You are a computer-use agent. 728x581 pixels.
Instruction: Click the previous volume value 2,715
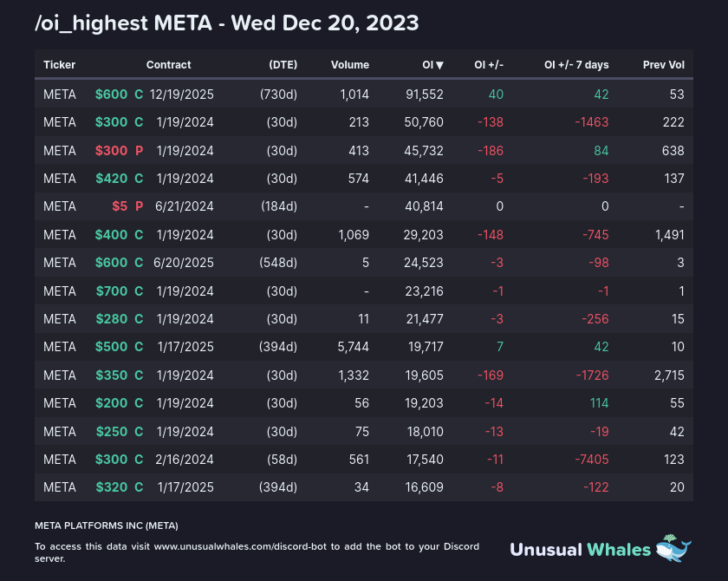(x=669, y=375)
